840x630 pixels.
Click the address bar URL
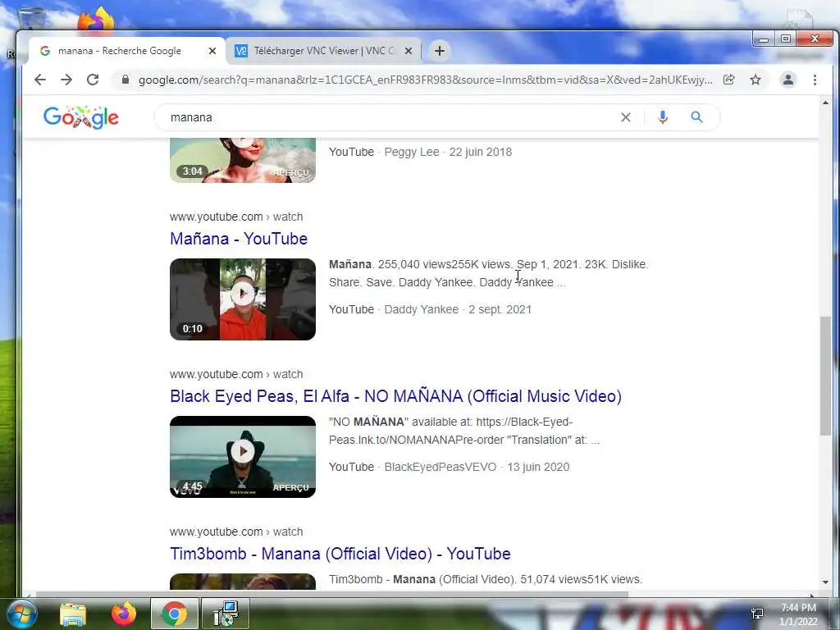[x=426, y=80]
